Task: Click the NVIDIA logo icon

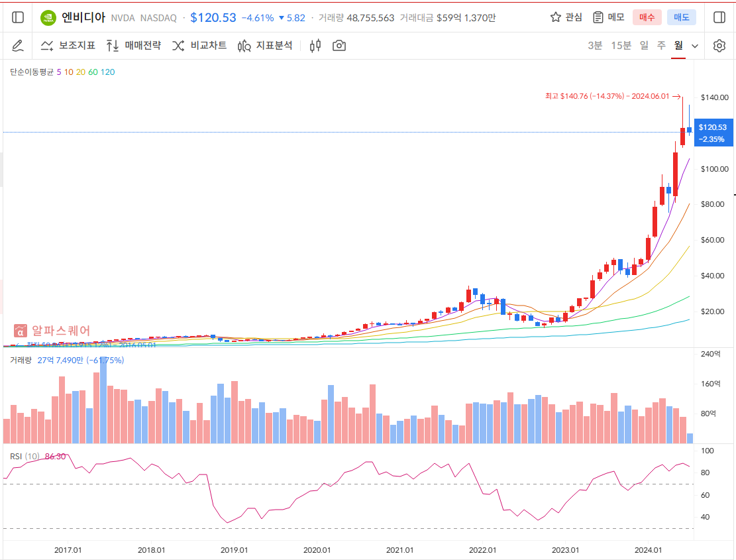Action: (48, 18)
